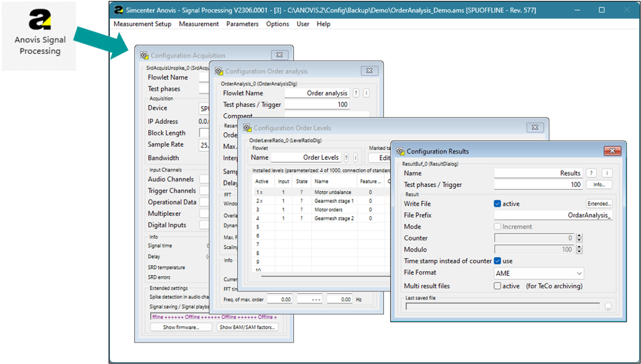
Task: Decrease the Counter value with down arrow
Action: [579, 240]
